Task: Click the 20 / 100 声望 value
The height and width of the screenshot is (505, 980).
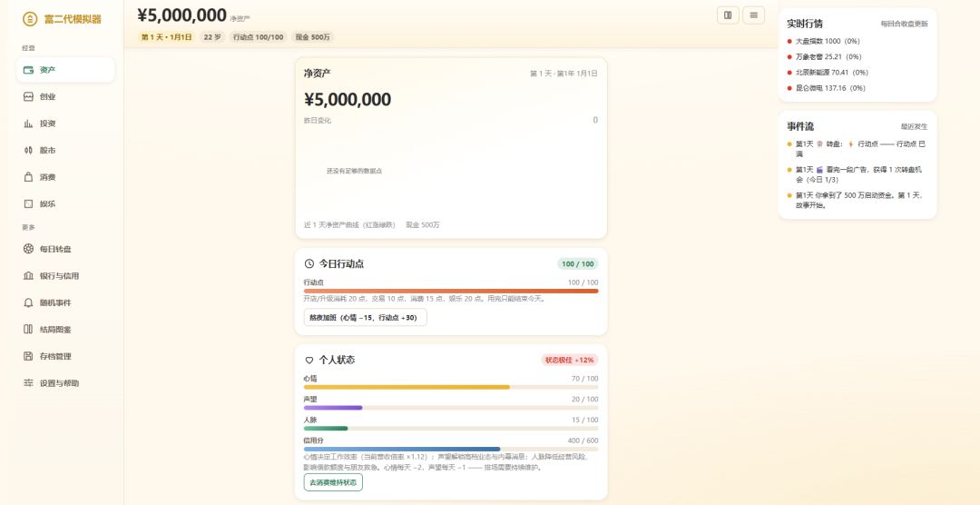Action: coord(584,400)
